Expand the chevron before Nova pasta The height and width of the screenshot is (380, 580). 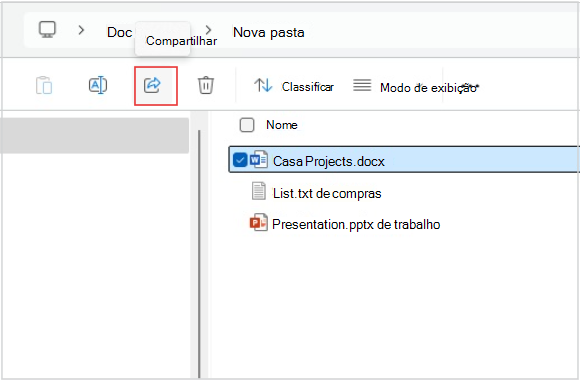[x=209, y=30]
